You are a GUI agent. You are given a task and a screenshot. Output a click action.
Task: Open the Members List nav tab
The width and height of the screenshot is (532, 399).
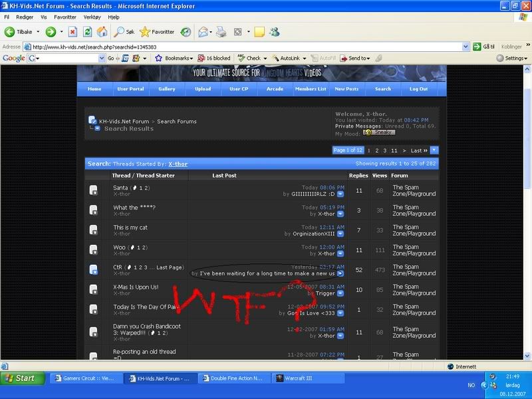click(311, 89)
